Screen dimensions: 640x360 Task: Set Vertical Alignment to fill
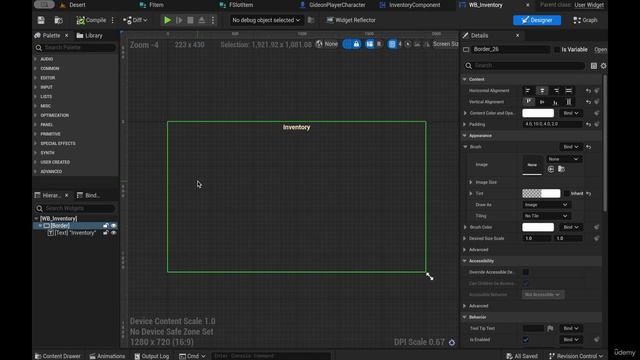point(569,102)
